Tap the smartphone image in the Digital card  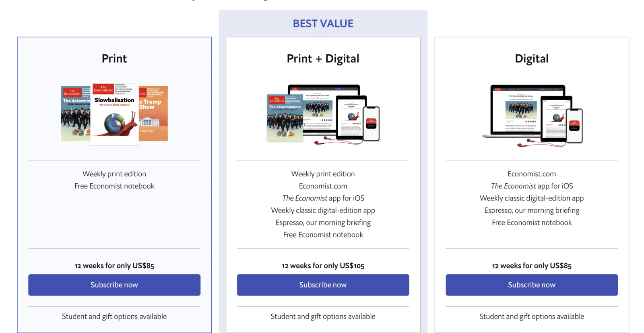coord(574,126)
